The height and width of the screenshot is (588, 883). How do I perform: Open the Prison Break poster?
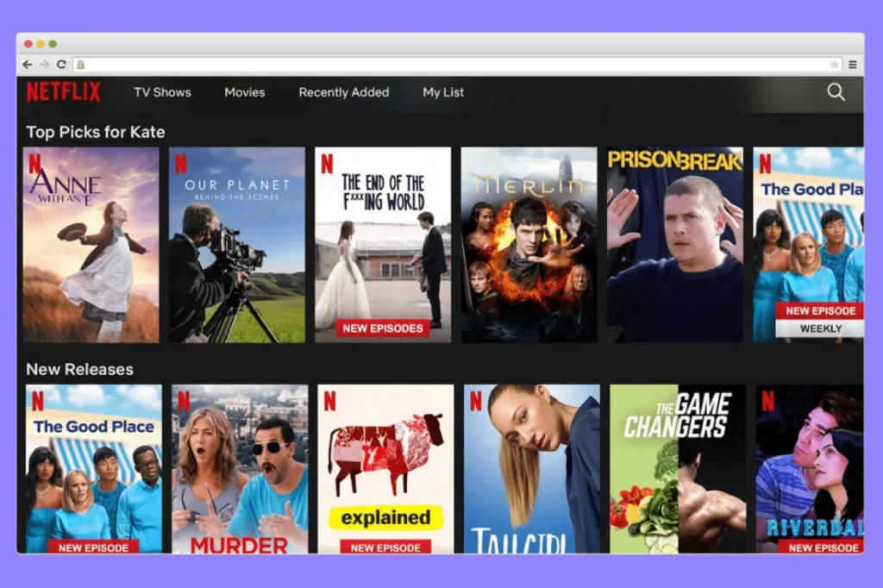[x=674, y=245]
